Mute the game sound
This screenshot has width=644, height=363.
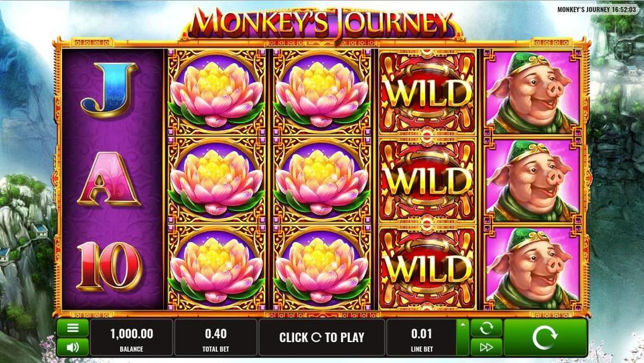point(73,347)
